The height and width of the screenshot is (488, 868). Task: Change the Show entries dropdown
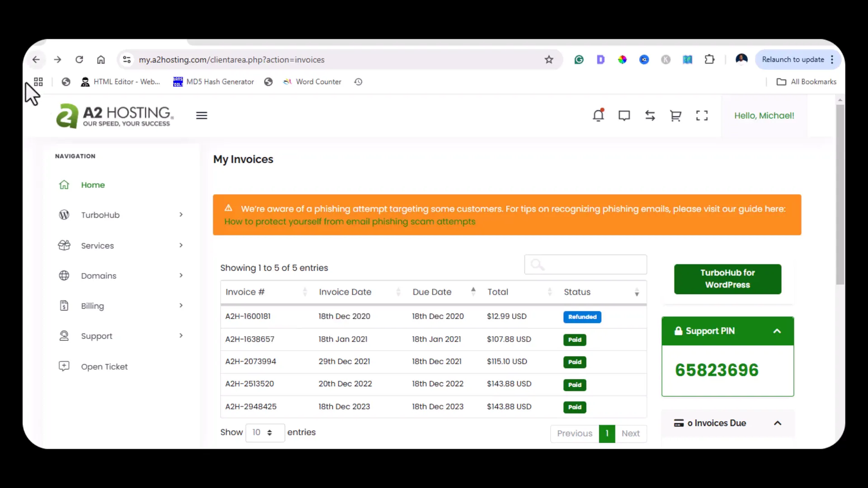coord(265,432)
